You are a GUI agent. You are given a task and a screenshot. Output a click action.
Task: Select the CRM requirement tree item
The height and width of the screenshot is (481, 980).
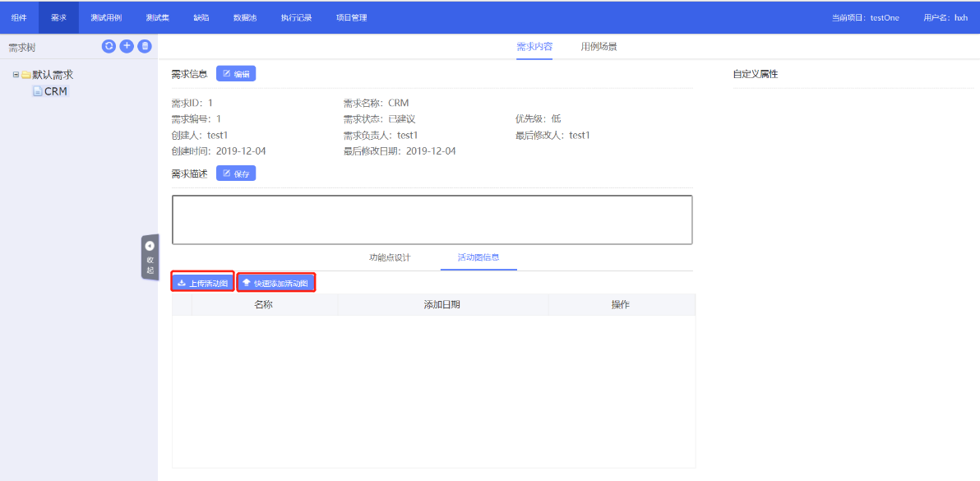56,91
